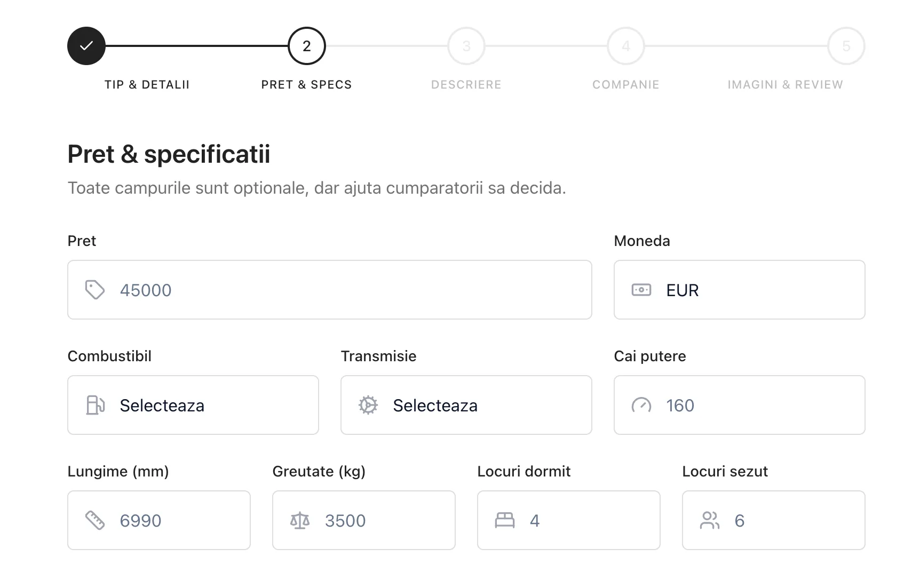
Task: Click the bed icon in Locuri dormit
Action: (x=505, y=520)
